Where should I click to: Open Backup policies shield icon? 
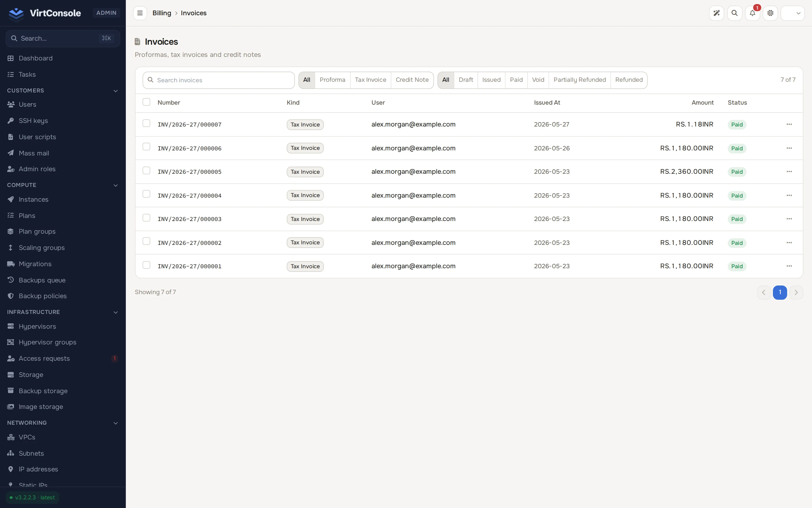coord(11,296)
